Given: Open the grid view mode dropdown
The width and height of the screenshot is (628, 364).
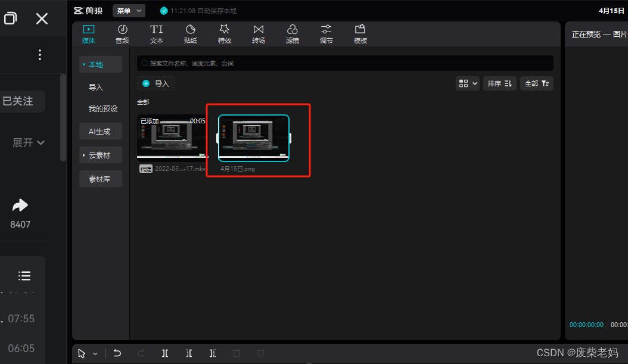Looking at the screenshot, I should pyautogui.click(x=467, y=83).
